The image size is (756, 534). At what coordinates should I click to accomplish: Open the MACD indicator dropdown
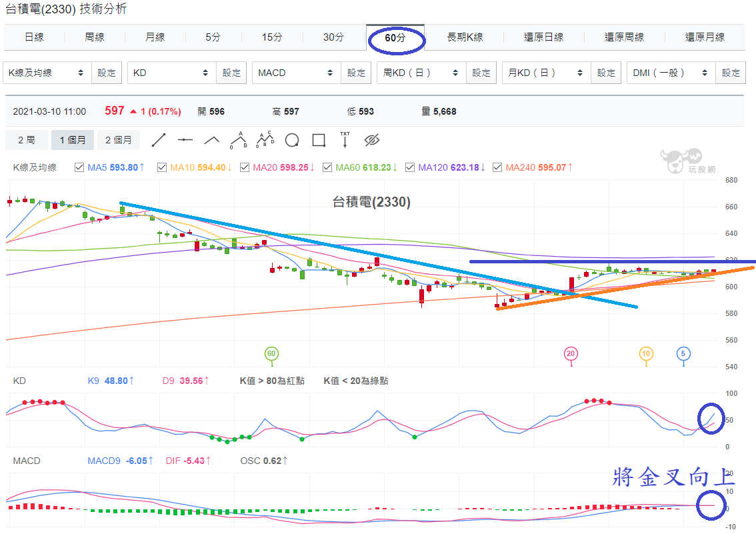click(x=297, y=73)
